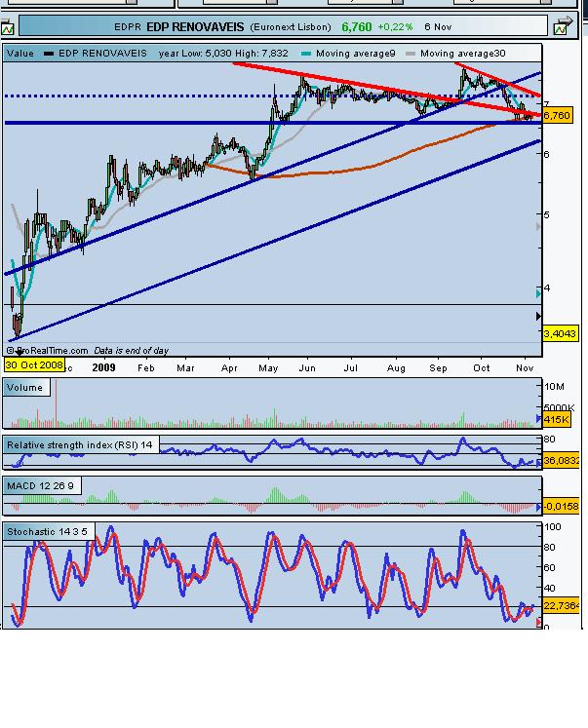Click '(Euronext Lisbon)' exchange text
Image resolution: width=588 pixels, height=728 pixels.
[x=291, y=27]
